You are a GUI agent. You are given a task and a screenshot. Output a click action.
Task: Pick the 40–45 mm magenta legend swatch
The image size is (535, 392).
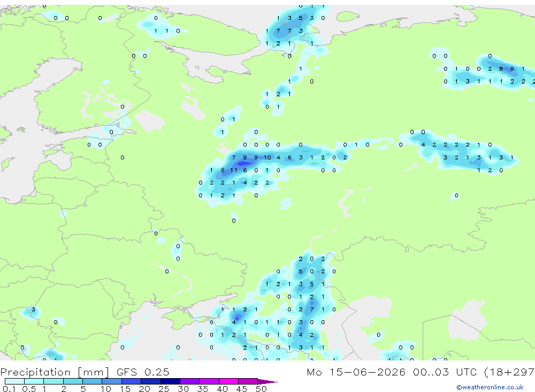point(228,381)
